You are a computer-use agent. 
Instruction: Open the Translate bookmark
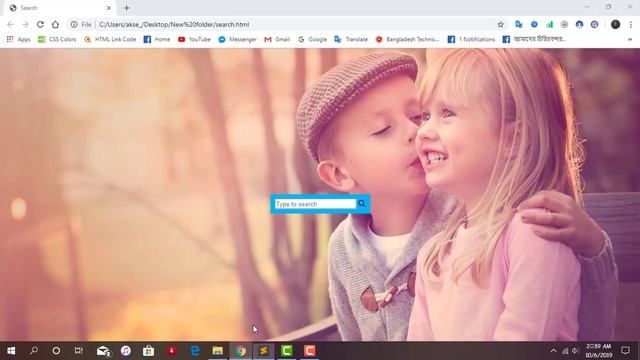click(x=351, y=39)
